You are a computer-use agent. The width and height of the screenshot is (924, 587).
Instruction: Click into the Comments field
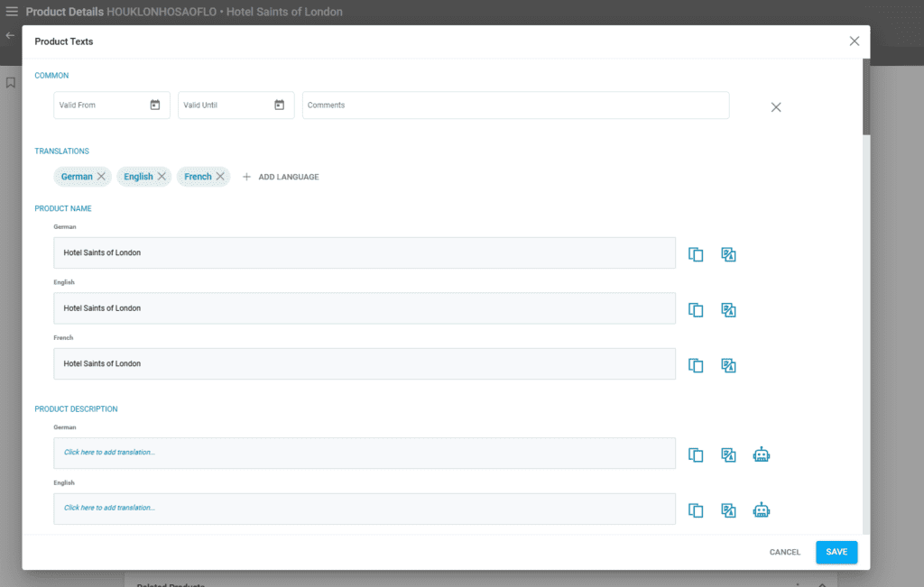tap(515, 105)
